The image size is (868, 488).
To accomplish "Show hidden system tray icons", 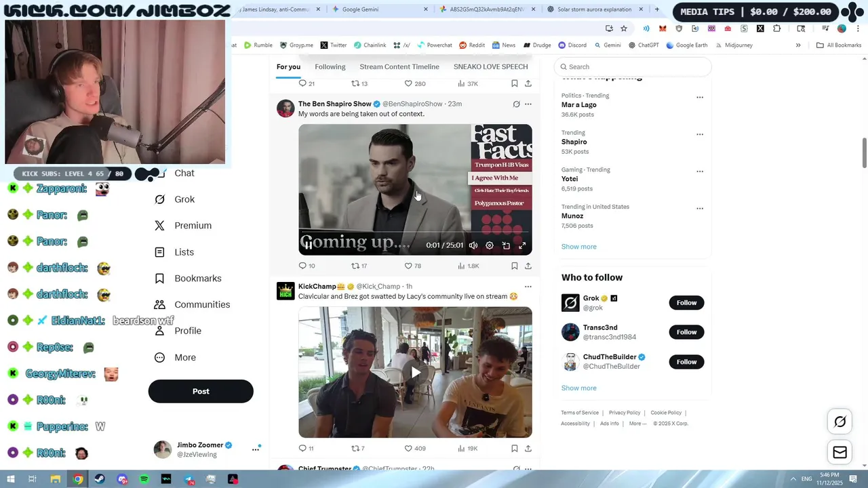I will point(793,479).
